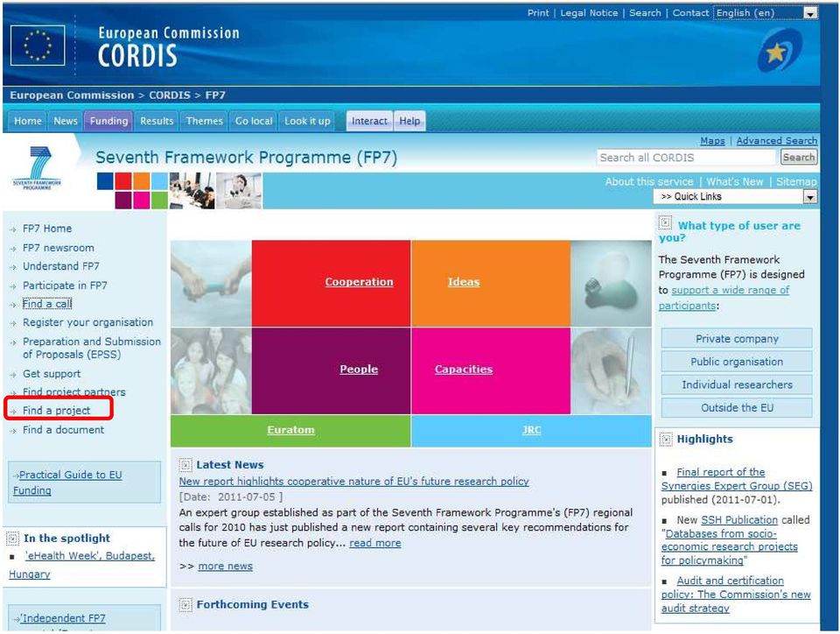The image size is (840, 634).
Task: Open Understand FP7 sidebar item
Action: coord(60,266)
